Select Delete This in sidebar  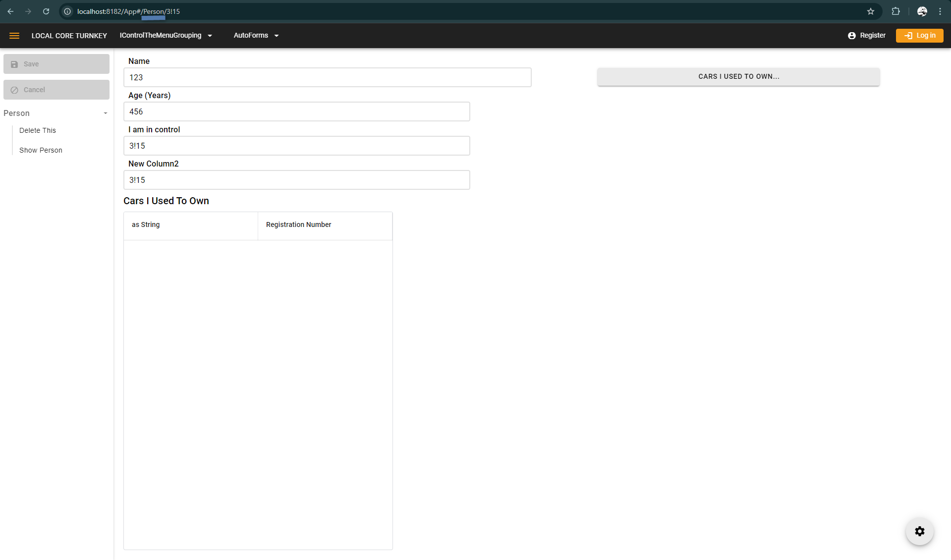[x=38, y=130]
